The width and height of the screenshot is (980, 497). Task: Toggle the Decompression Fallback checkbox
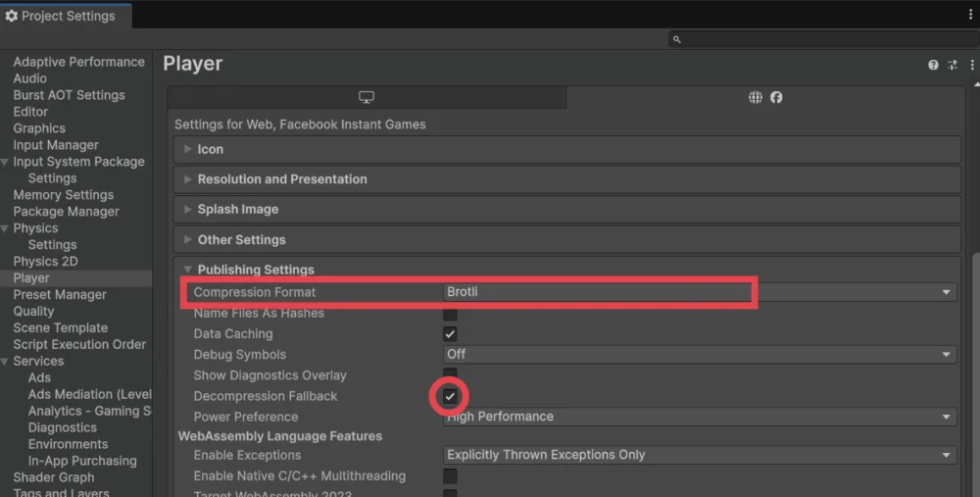(450, 396)
